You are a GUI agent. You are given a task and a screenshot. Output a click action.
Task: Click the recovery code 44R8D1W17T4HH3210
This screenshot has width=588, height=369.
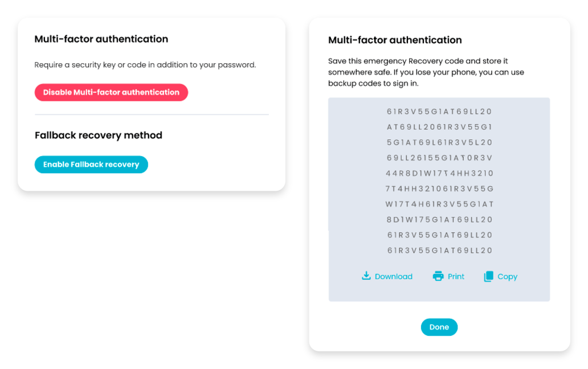tap(439, 173)
